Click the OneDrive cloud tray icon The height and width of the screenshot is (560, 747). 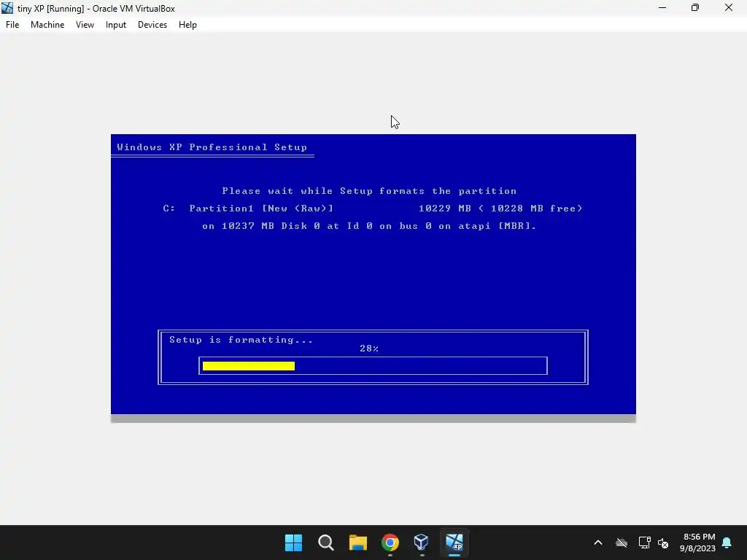coord(622,542)
